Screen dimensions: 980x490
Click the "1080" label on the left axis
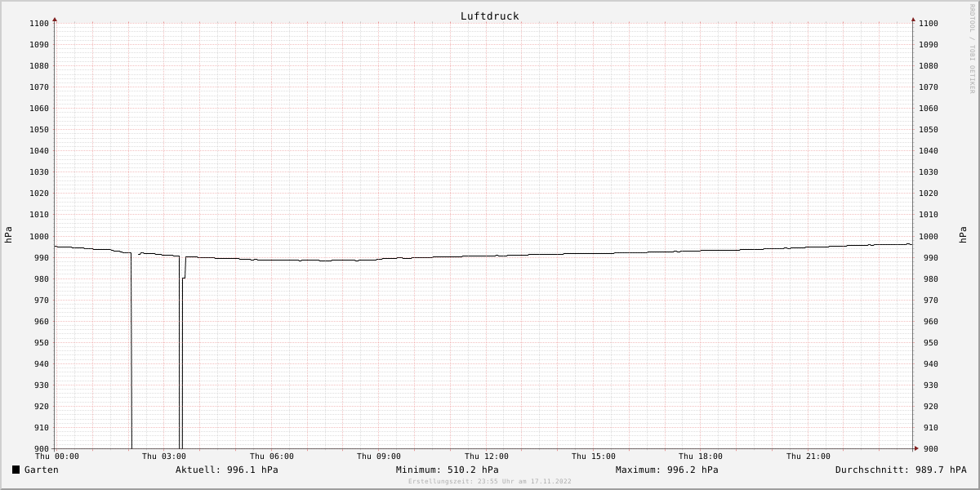(x=39, y=66)
